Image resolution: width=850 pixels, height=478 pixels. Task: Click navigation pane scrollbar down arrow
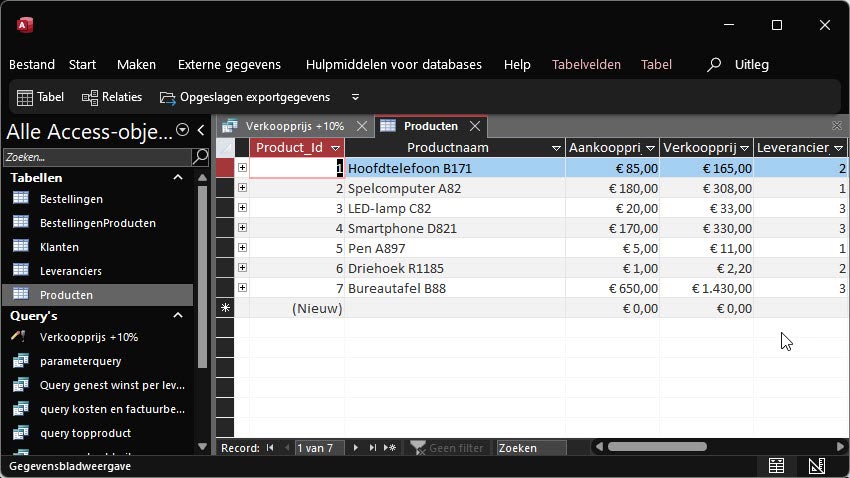[x=202, y=447]
